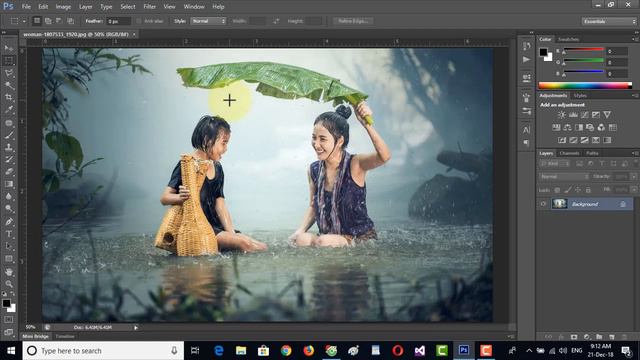
Task: Add a Curves adjustment
Action: pos(584,115)
